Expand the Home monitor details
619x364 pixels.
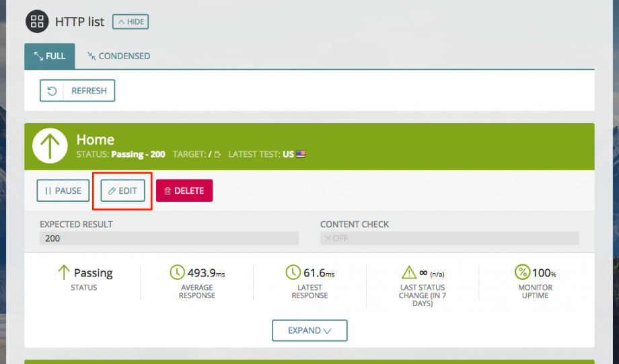tap(309, 330)
